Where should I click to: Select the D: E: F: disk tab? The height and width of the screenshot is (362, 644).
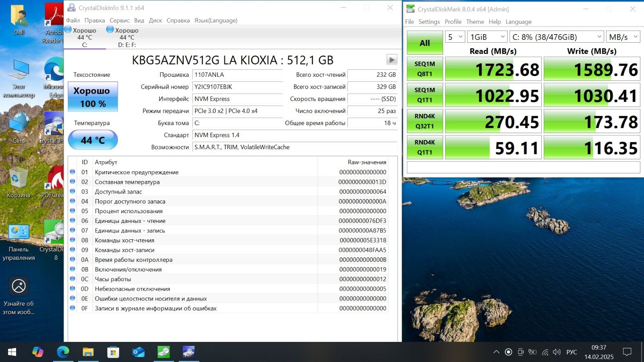click(x=127, y=37)
